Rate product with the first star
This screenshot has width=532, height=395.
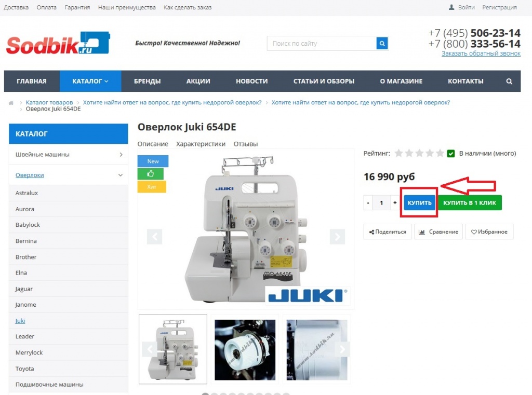coord(399,153)
